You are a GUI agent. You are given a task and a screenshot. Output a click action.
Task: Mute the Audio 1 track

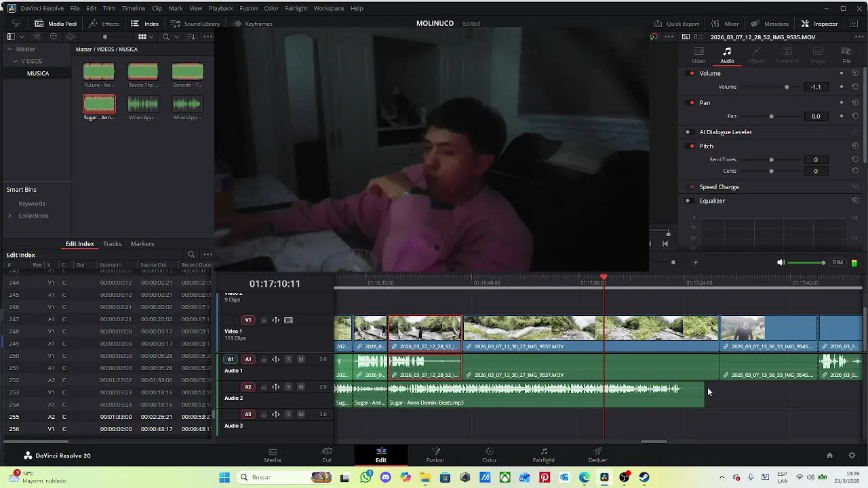tap(301, 359)
